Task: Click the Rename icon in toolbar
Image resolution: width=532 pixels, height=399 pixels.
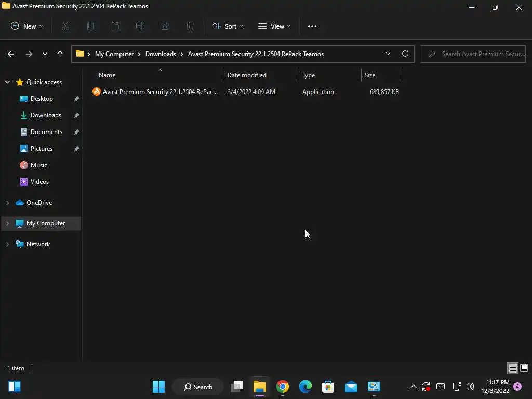Action: 140,26
